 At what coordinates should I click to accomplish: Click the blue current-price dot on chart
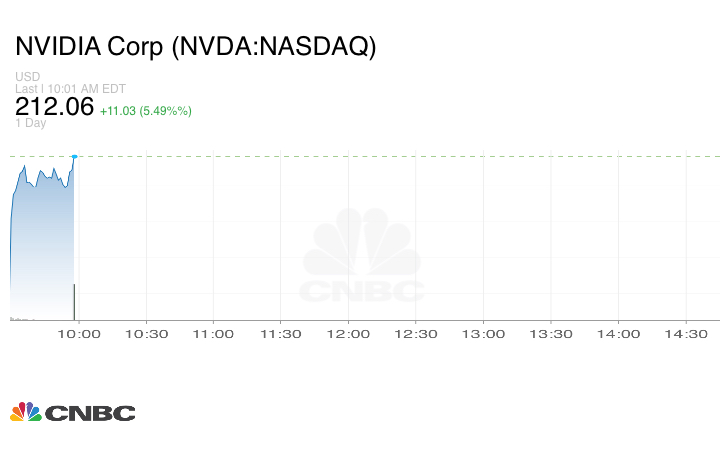(x=74, y=156)
